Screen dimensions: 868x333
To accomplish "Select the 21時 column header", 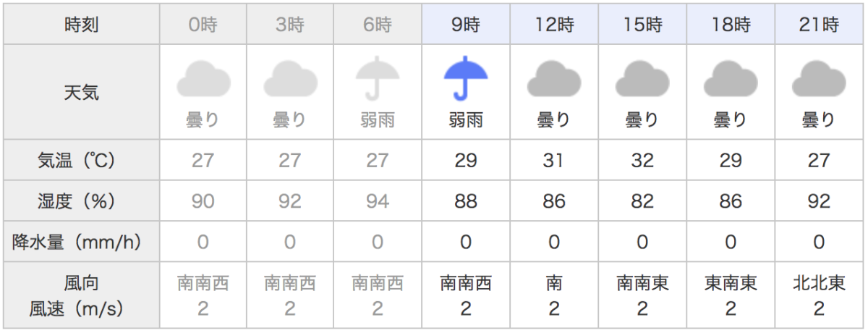I will [819, 25].
